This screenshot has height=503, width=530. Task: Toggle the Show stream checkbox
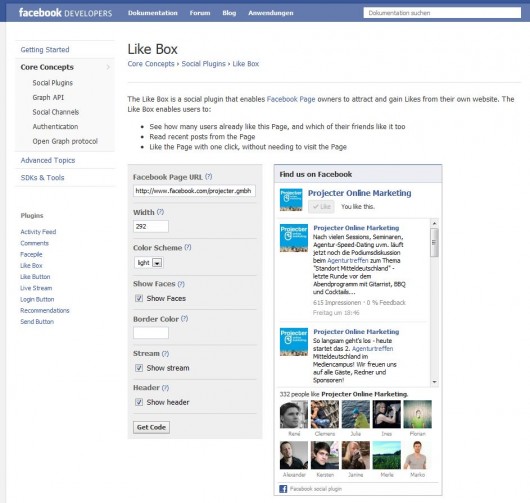click(139, 368)
